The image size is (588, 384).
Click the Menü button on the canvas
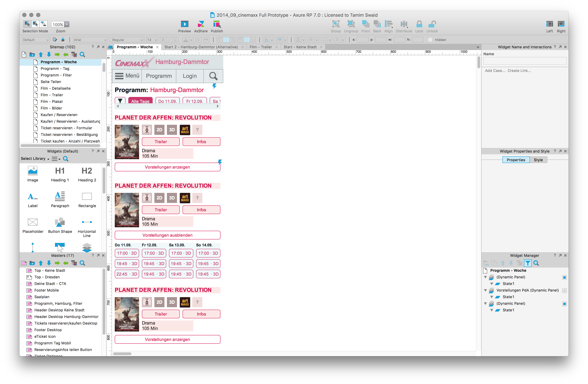coord(127,76)
